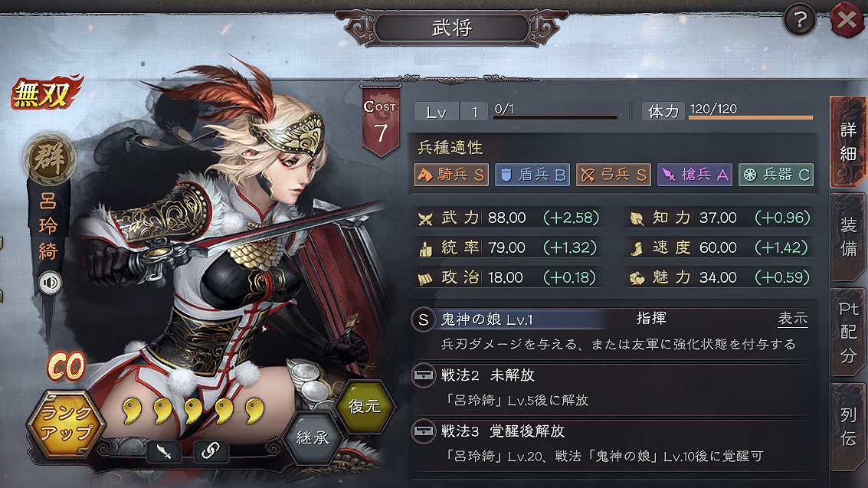868x488 pixels.
Task: Select the S-rank skill badge icon
Action: tap(424, 319)
